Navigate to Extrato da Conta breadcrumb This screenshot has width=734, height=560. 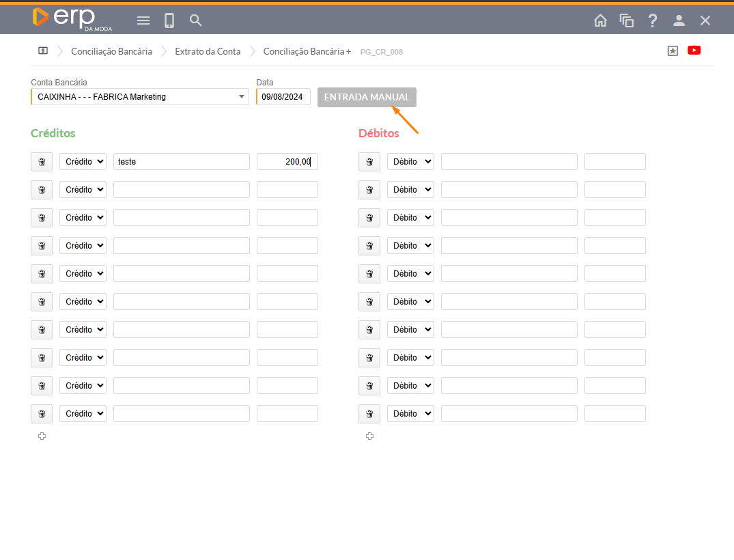click(x=208, y=51)
